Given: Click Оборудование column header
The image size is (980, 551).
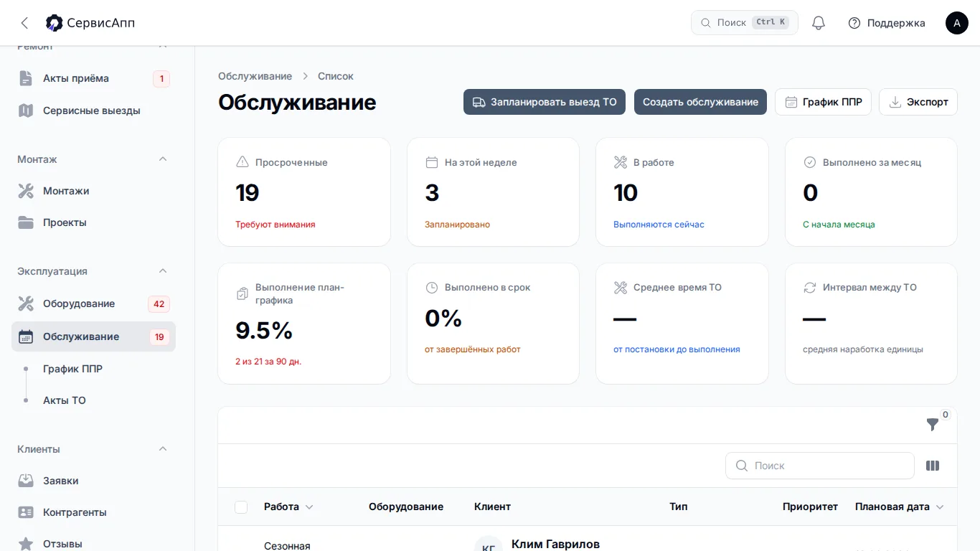Looking at the screenshot, I should [x=406, y=507].
